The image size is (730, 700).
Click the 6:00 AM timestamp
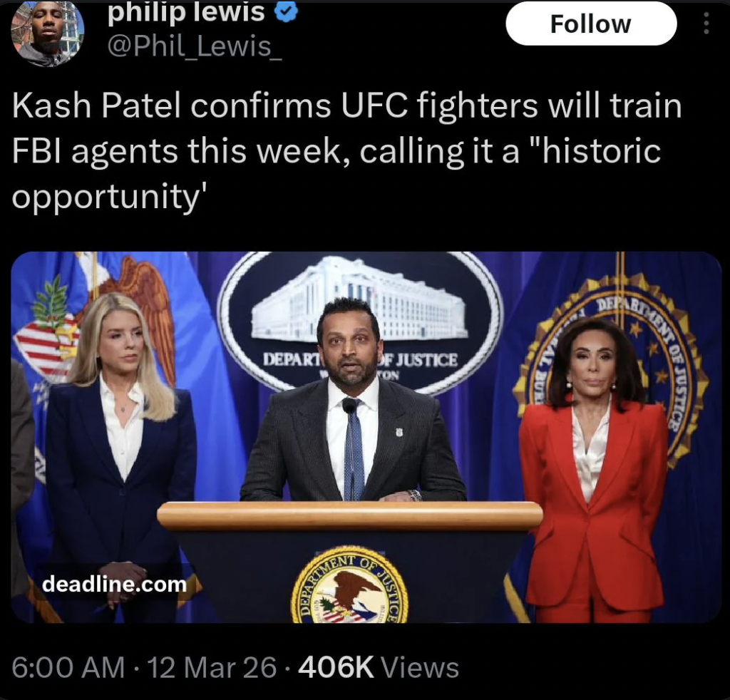point(68,668)
